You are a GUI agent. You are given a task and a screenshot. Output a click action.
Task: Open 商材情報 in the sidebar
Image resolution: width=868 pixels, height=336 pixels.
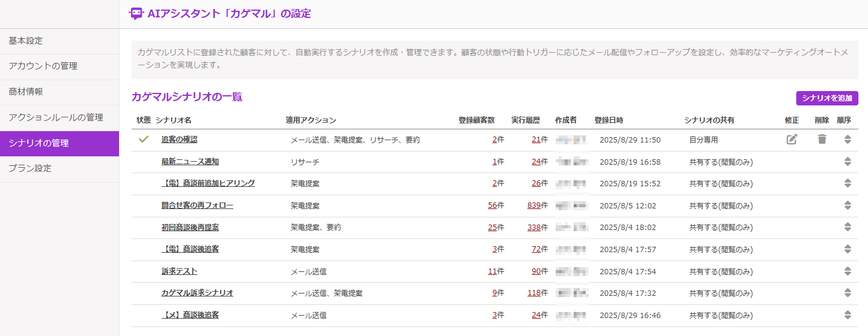pos(26,92)
